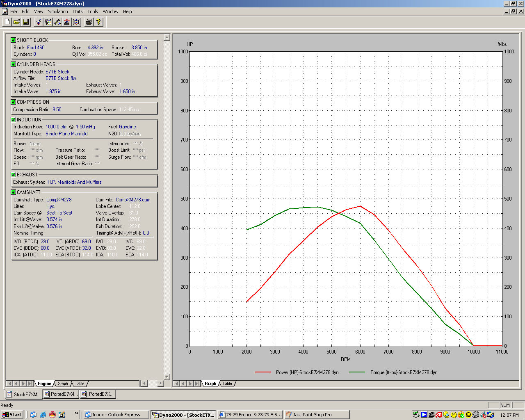Open help with the question mark icon

[x=98, y=22]
